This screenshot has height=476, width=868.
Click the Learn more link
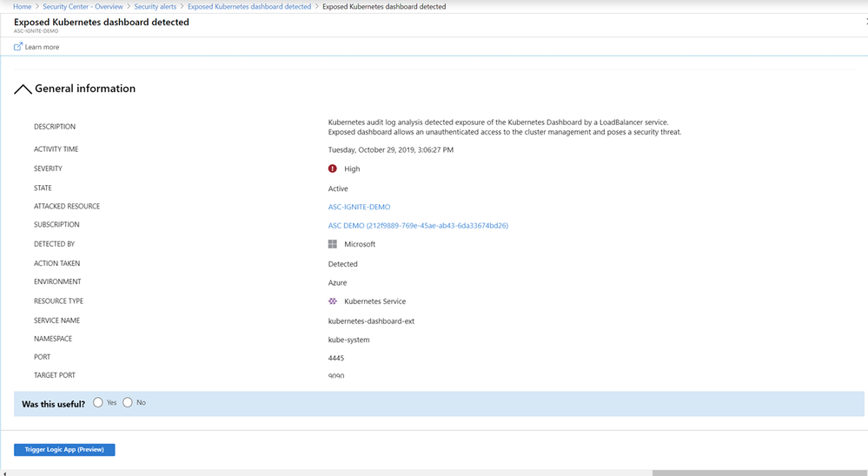point(42,47)
